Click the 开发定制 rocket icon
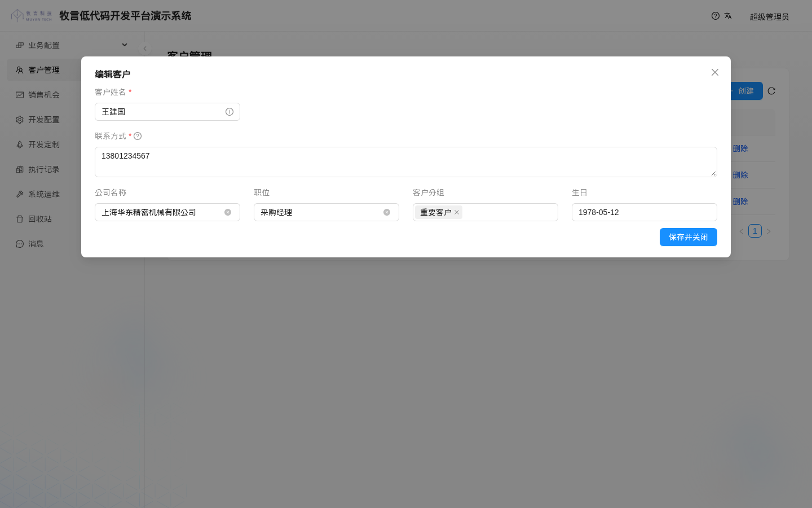This screenshot has width=812, height=508. coord(20,144)
